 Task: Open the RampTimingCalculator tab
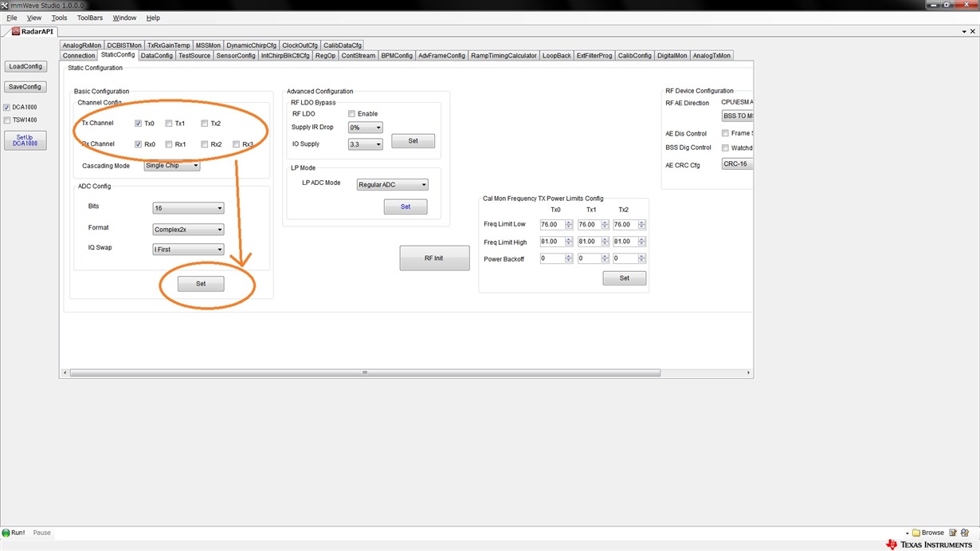click(x=504, y=56)
